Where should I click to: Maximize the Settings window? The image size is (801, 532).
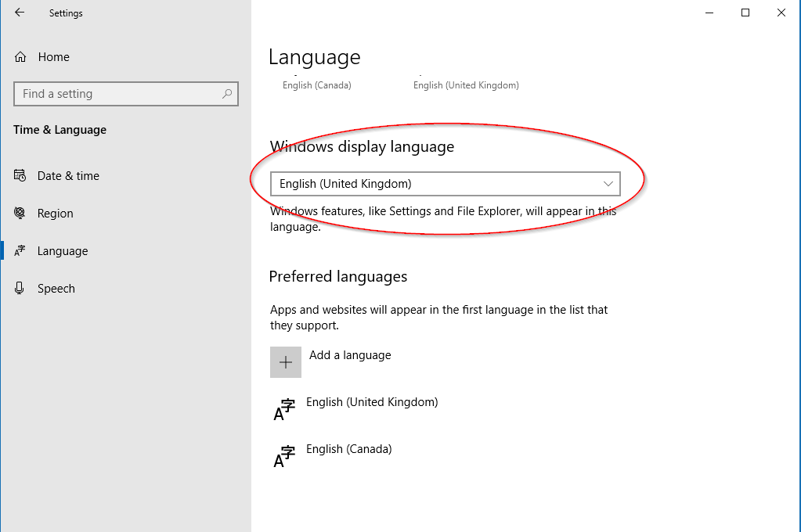pyautogui.click(x=745, y=13)
